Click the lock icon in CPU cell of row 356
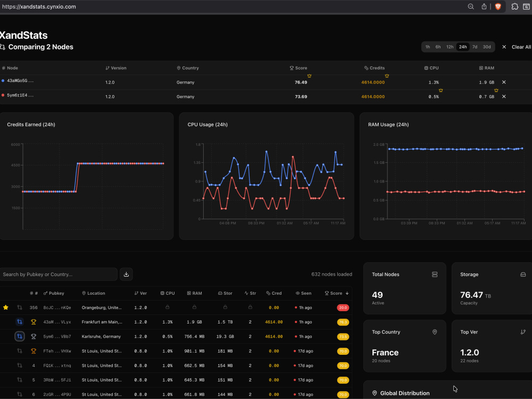The height and width of the screenshot is (399, 532). point(167,307)
